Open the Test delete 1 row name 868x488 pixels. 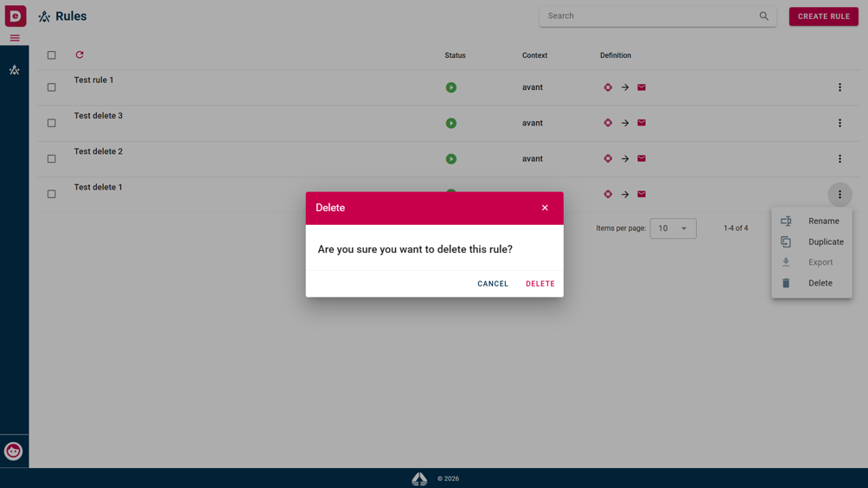[x=99, y=187]
